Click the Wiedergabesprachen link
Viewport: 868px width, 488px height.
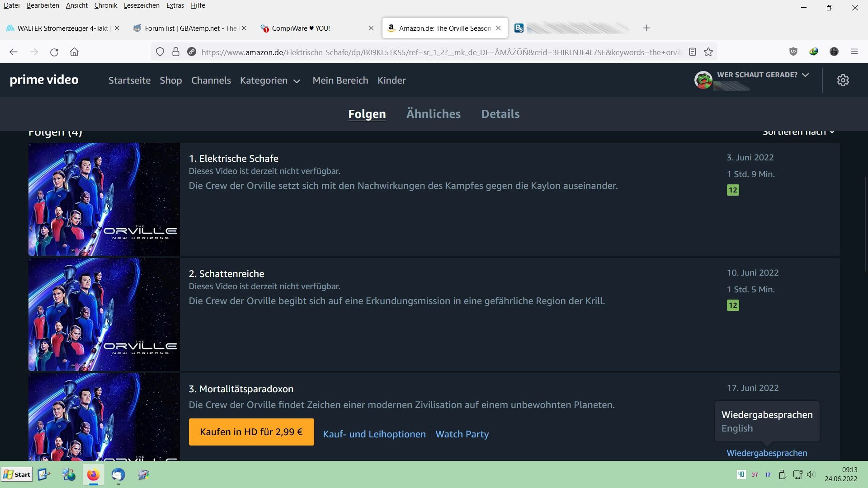click(x=767, y=453)
